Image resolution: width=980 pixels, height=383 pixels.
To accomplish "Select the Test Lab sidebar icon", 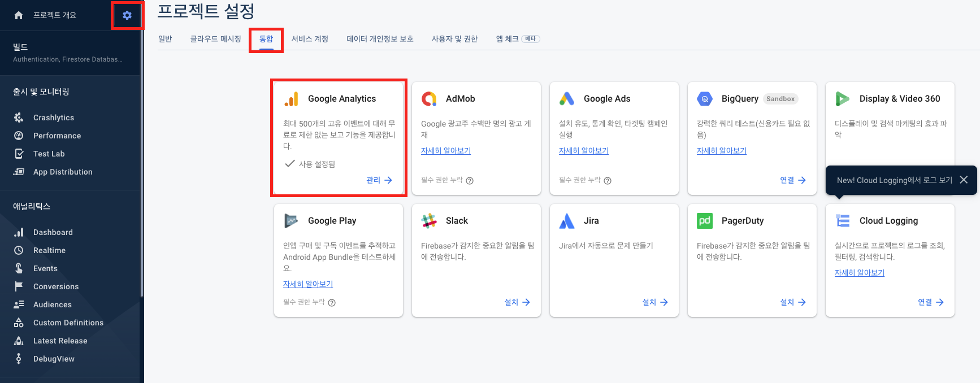I will pyautogui.click(x=19, y=154).
